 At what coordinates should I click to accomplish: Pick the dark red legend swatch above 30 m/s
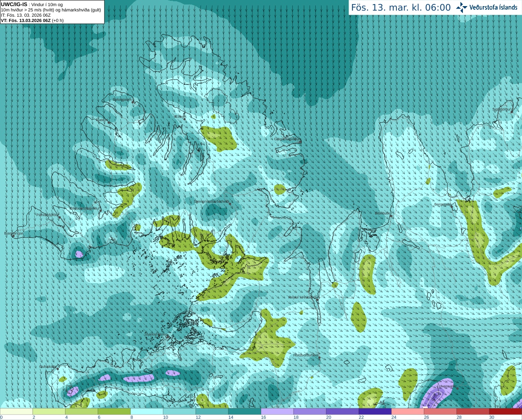tap(506, 411)
